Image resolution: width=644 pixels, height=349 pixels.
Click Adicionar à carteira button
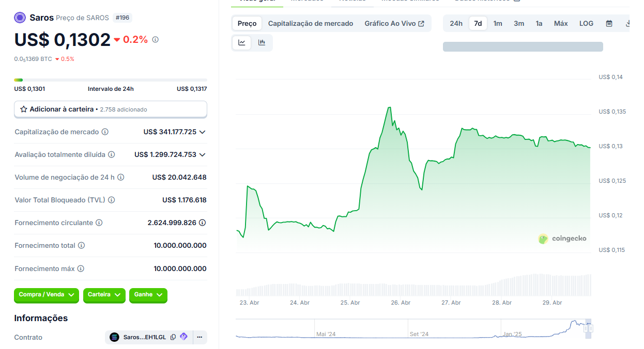pos(111,109)
